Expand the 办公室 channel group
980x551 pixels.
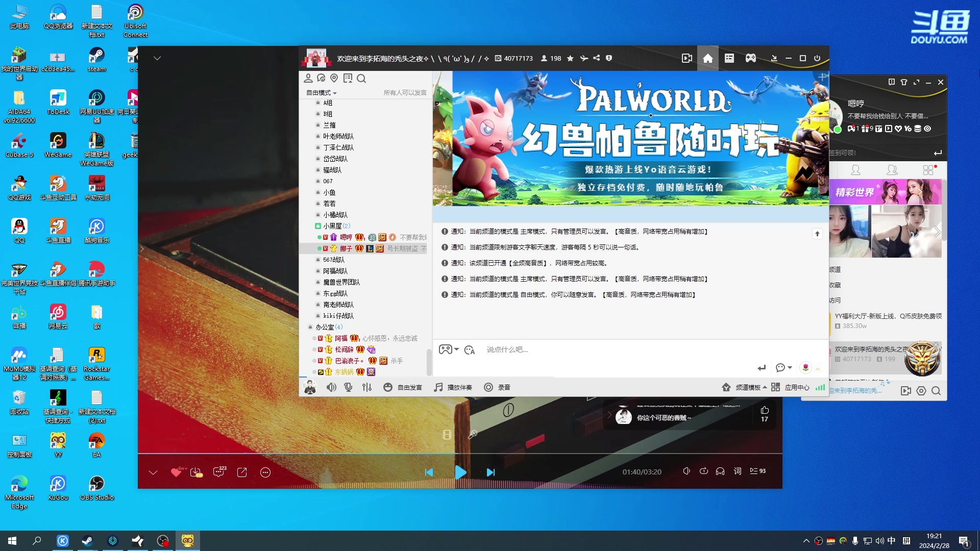[325, 327]
